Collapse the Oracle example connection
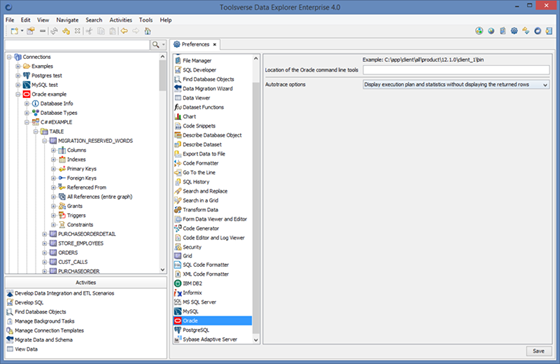560x364 pixels. point(18,94)
